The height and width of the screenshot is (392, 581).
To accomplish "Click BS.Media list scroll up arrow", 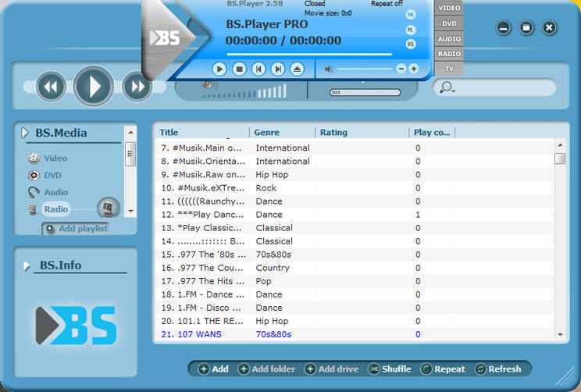I will coord(130,132).
